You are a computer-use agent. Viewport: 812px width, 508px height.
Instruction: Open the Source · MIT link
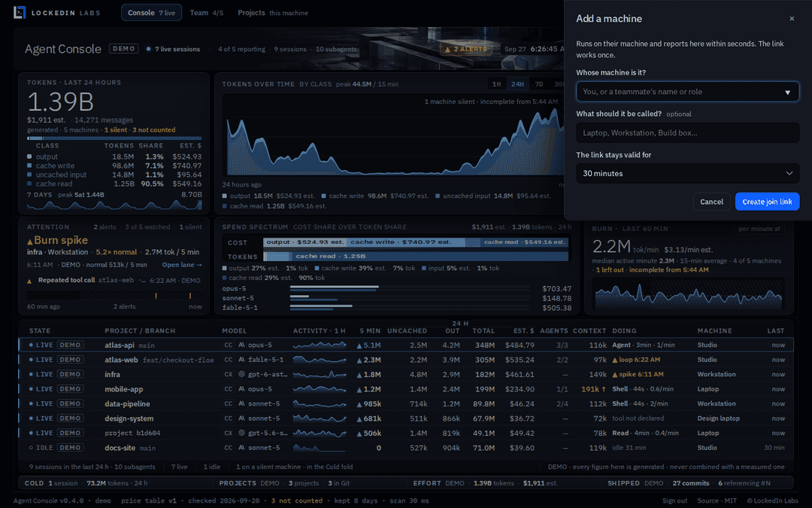[717, 500]
